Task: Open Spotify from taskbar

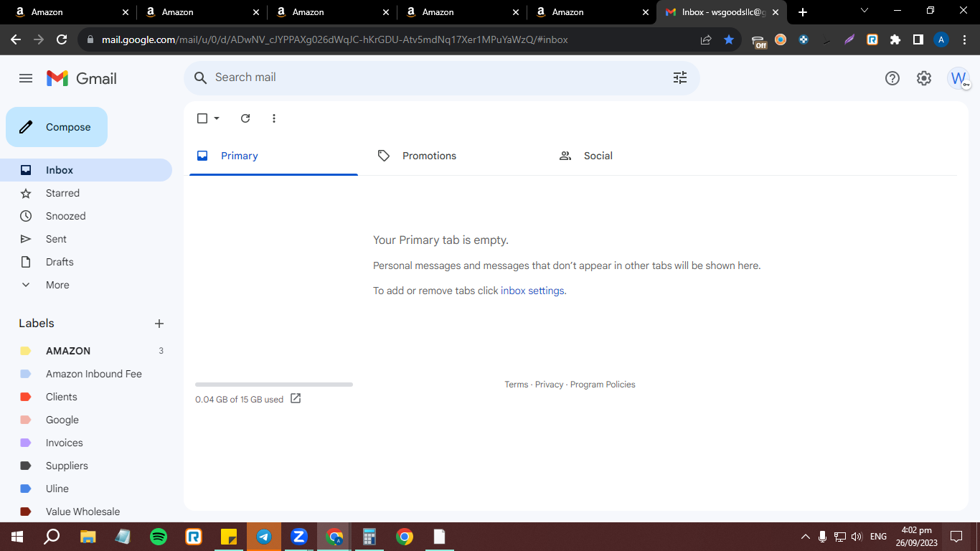Action: point(159,537)
